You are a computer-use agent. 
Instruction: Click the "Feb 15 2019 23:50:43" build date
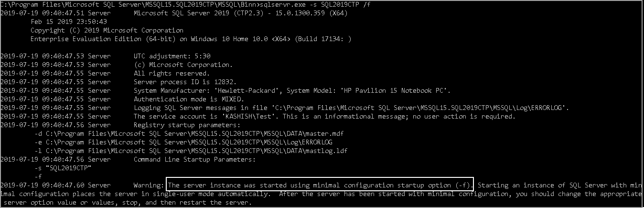[68, 22]
